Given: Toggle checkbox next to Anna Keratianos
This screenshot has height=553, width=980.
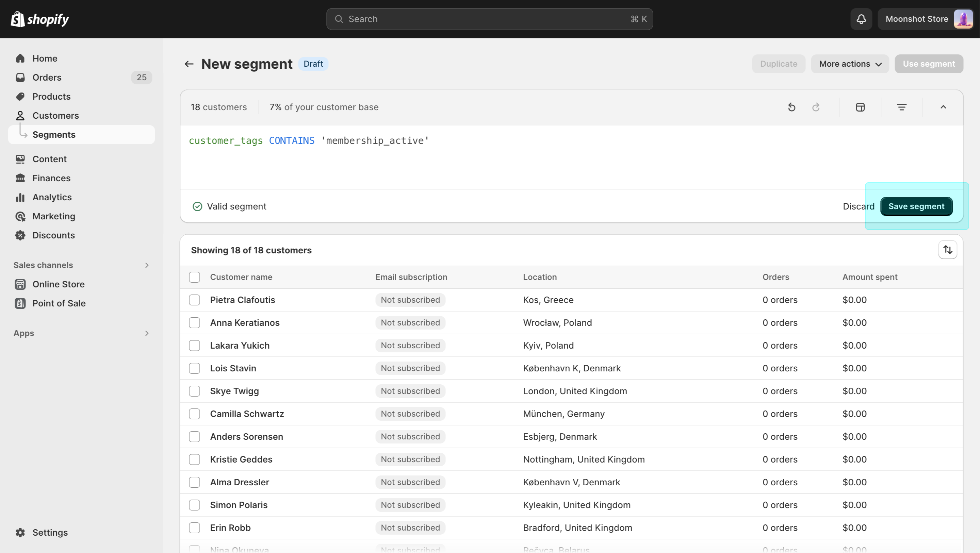Looking at the screenshot, I should (x=194, y=322).
